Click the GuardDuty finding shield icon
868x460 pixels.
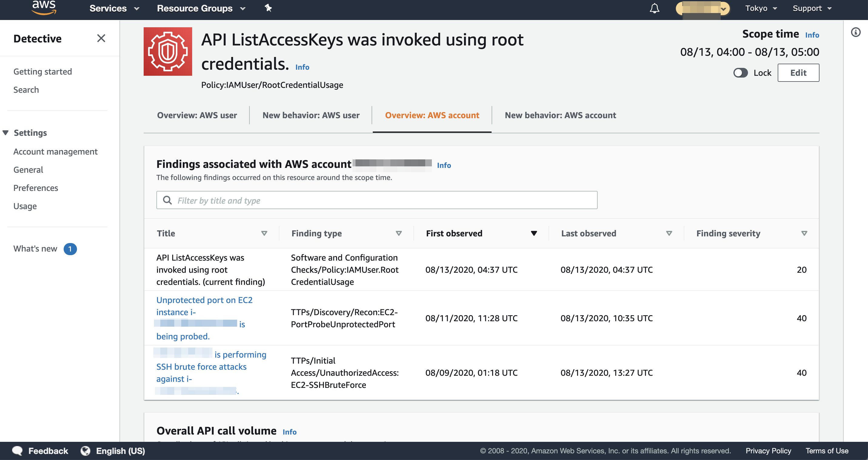(168, 52)
